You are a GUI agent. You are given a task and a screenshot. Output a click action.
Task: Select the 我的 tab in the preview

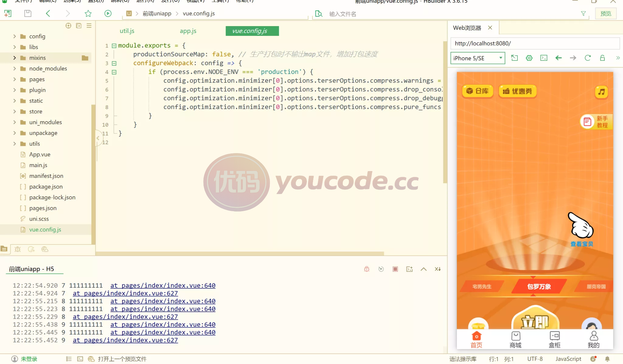593,339
